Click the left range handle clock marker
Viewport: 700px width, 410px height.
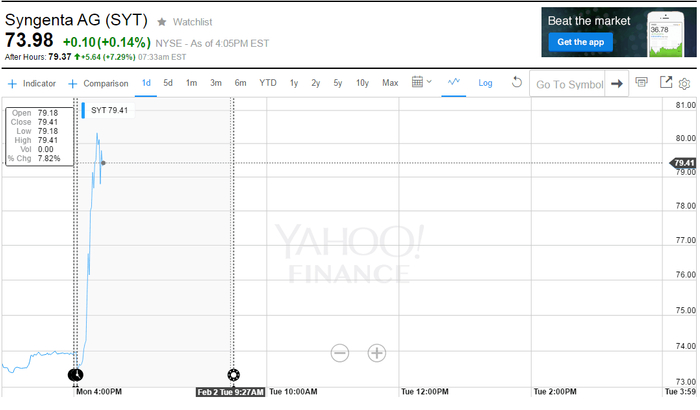pyautogui.click(x=76, y=375)
